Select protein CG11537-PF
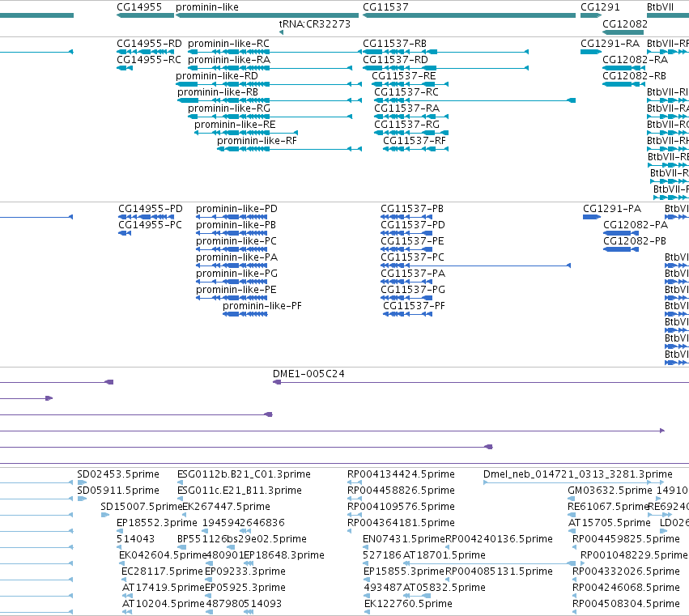Screen dimensions: 689x616 click(x=408, y=314)
